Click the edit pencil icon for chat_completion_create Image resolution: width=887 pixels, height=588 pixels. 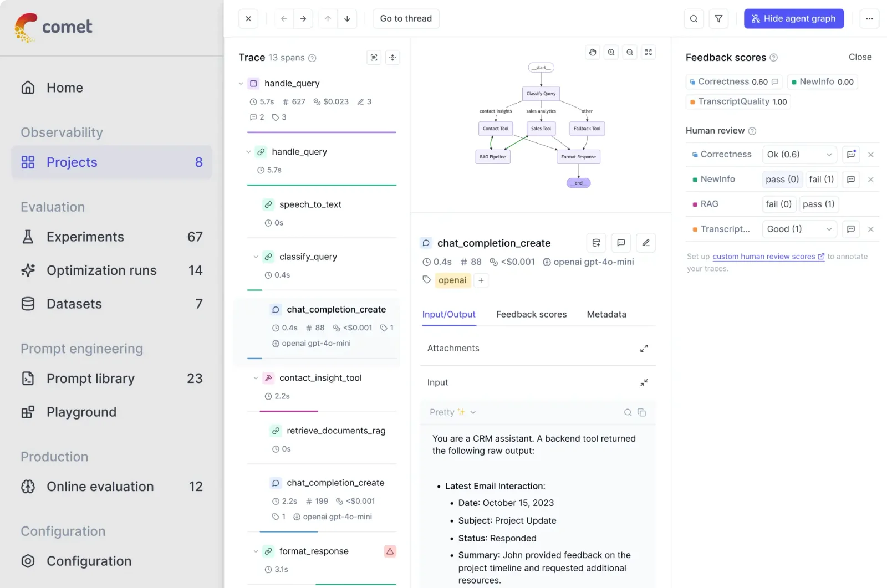pos(646,243)
